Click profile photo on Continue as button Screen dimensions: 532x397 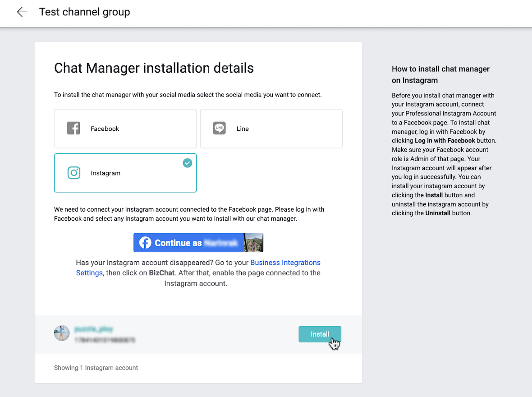[253, 243]
